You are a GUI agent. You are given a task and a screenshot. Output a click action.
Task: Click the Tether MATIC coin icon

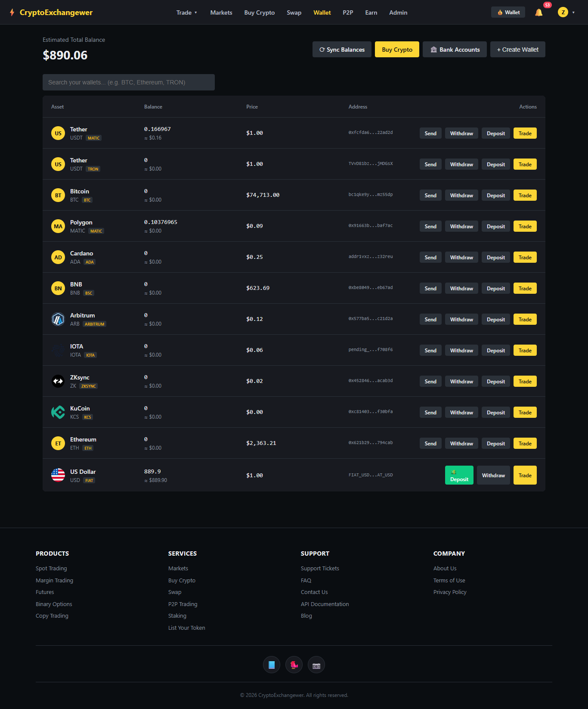(x=58, y=133)
